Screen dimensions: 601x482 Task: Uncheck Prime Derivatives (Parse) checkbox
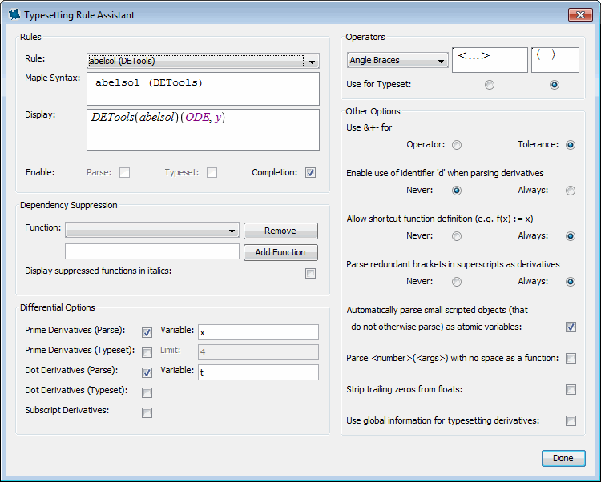click(x=147, y=331)
